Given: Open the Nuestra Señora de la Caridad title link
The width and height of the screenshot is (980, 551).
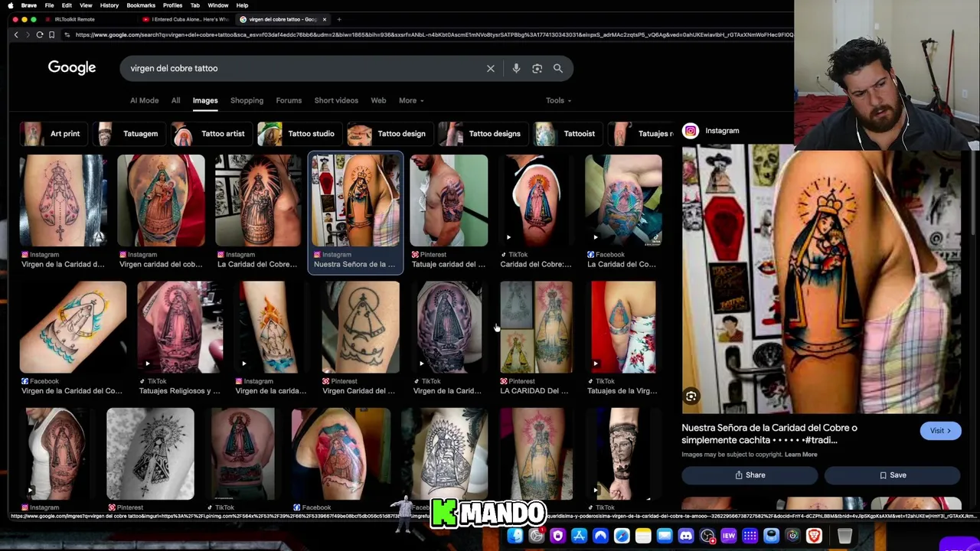Looking at the screenshot, I should [769, 434].
